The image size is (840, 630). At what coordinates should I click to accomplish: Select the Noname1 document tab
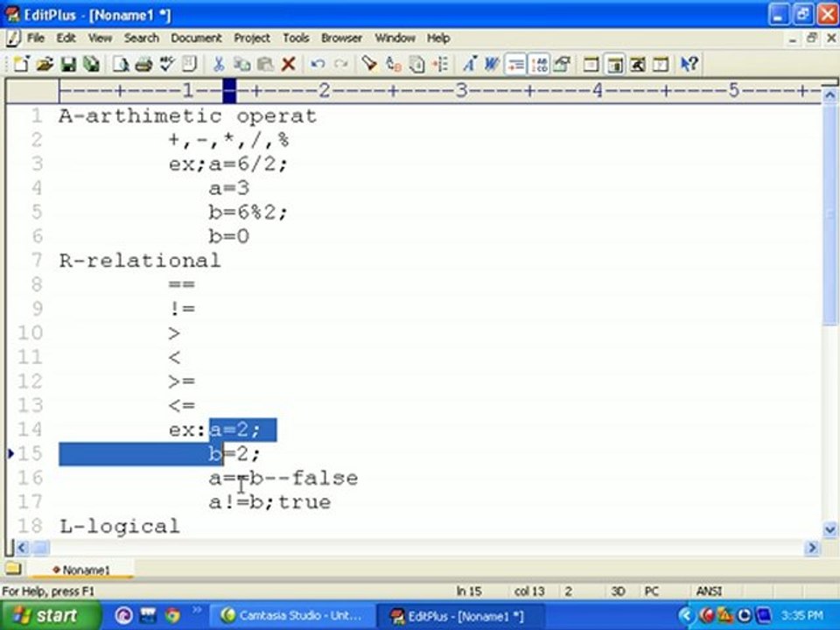pos(81,570)
